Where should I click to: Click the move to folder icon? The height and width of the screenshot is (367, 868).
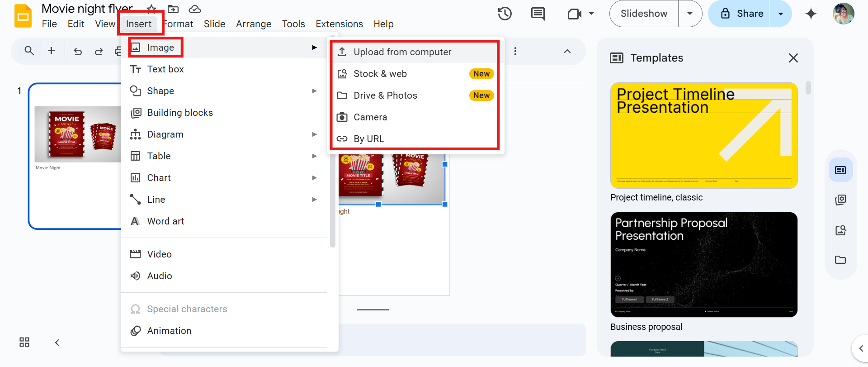point(173,9)
